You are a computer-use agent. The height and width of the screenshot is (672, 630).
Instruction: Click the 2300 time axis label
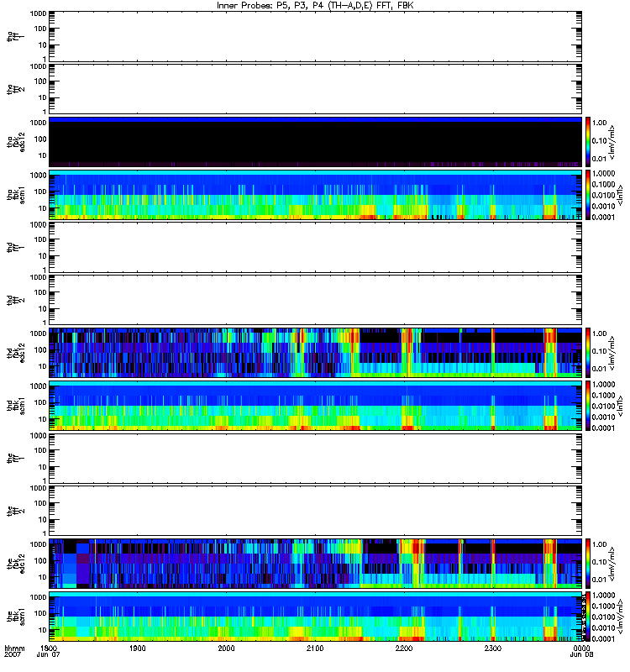pyautogui.click(x=493, y=648)
